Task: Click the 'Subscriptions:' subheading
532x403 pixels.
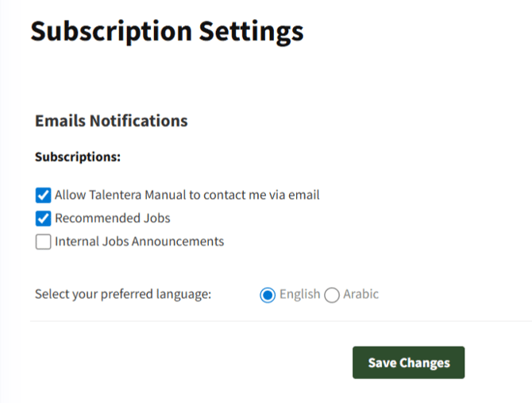Action: tap(78, 157)
